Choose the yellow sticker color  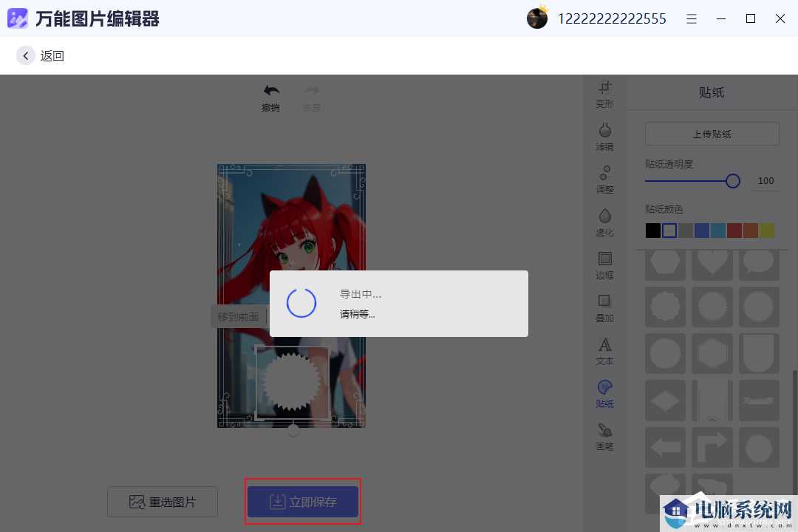[767, 231]
